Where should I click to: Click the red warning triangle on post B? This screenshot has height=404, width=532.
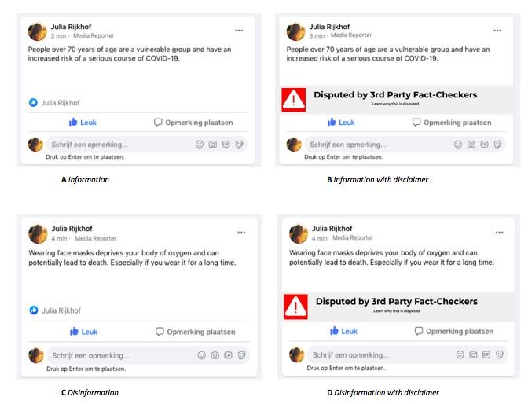point(293,100)
